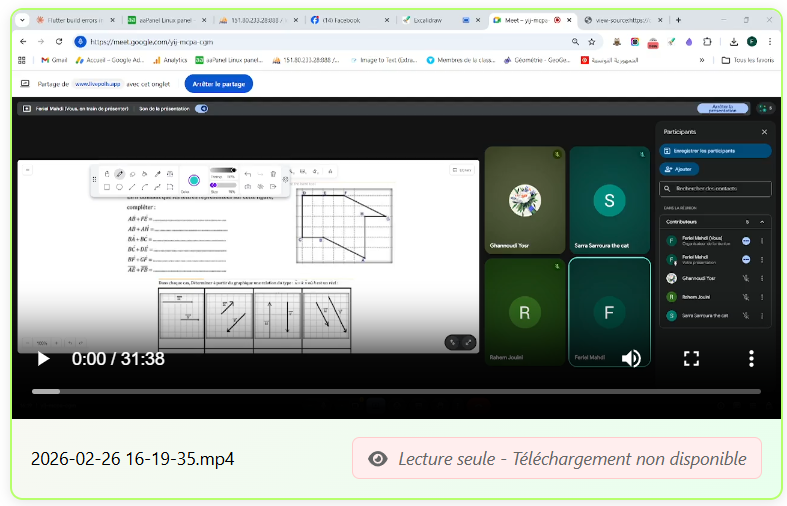Select the rectangle shape tool
The height and width of the screenshot is (506, 787).
(107, 187)
